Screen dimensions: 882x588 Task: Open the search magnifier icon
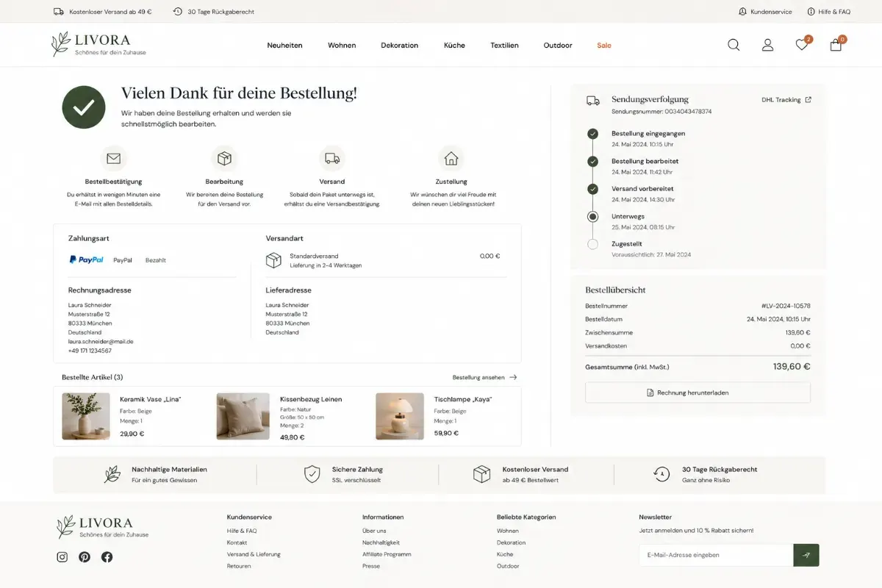(734, 45)
